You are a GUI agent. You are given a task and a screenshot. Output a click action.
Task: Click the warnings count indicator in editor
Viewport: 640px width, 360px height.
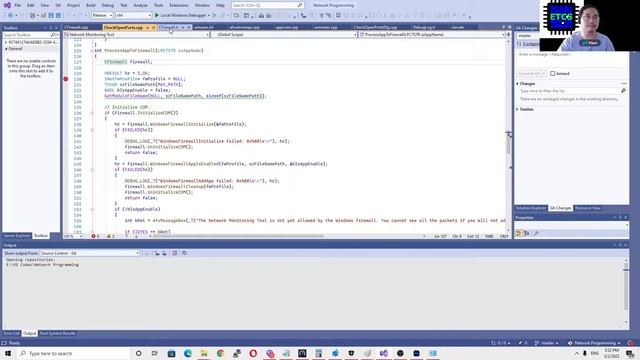(110, 236)
